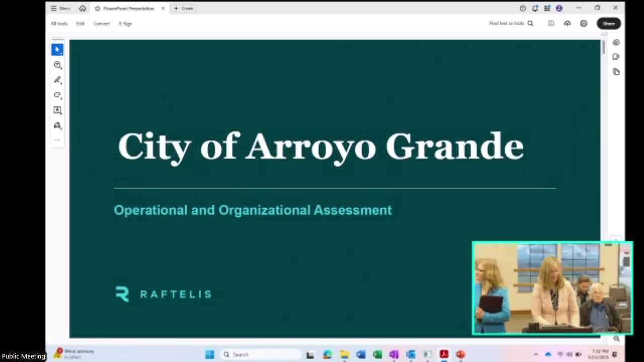Screen dimensions: 644x362
Task: Open Microsoft Edge from the taskbar
Action: point(328,354)
